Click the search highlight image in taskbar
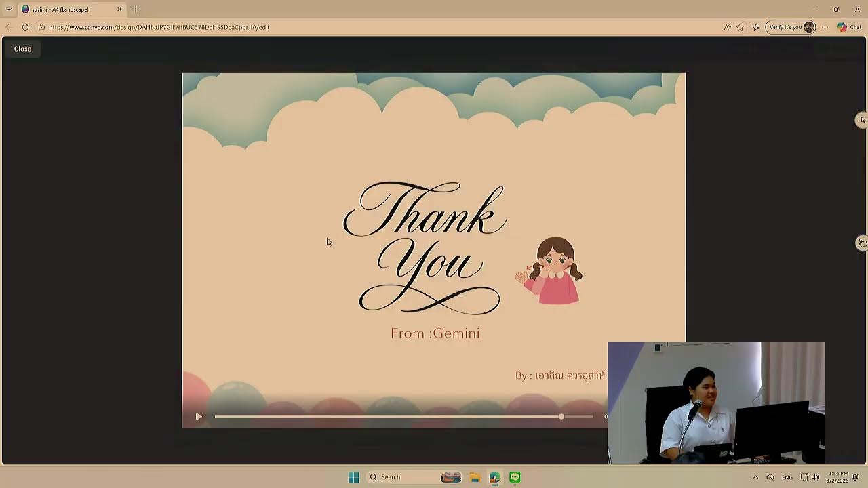 [451, 477]
